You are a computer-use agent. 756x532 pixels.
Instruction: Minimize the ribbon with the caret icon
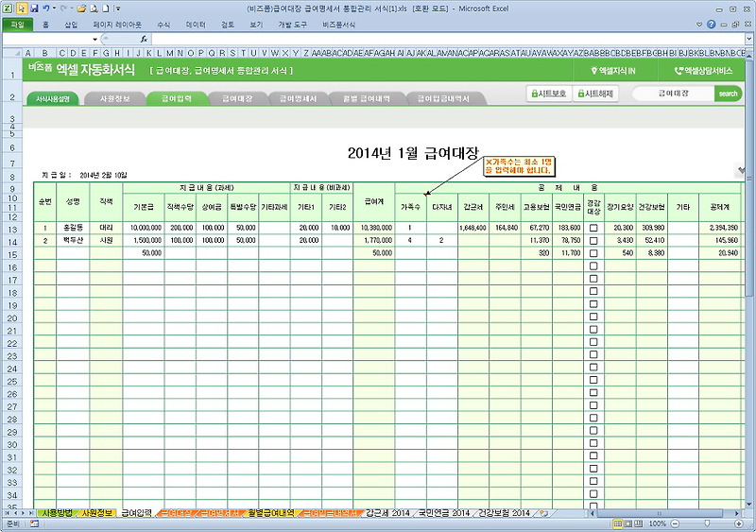tap(699, 25)
